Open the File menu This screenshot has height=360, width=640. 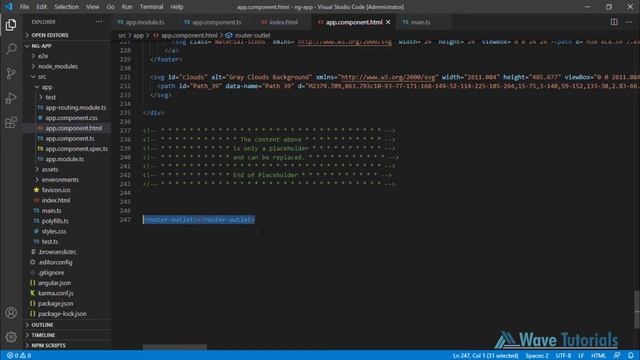coord(24,7)
